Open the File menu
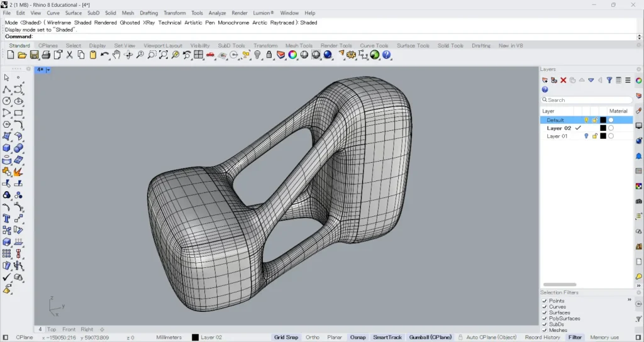Viewport: 644px width, 342px height. 6,13
